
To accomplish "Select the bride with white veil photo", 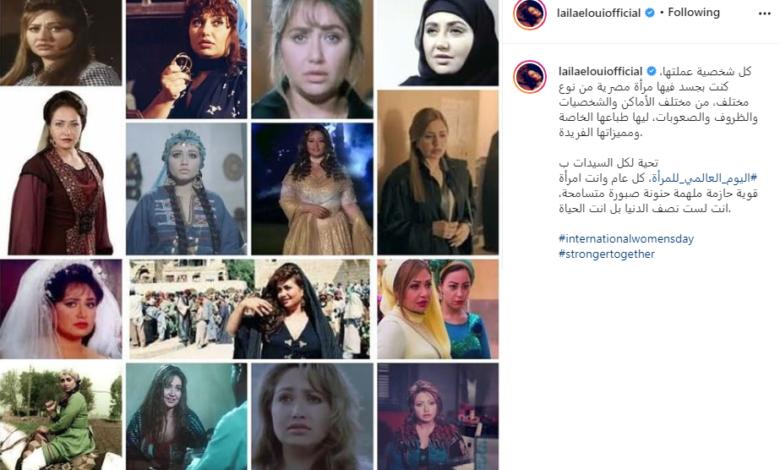I will [x=61, y=308].
